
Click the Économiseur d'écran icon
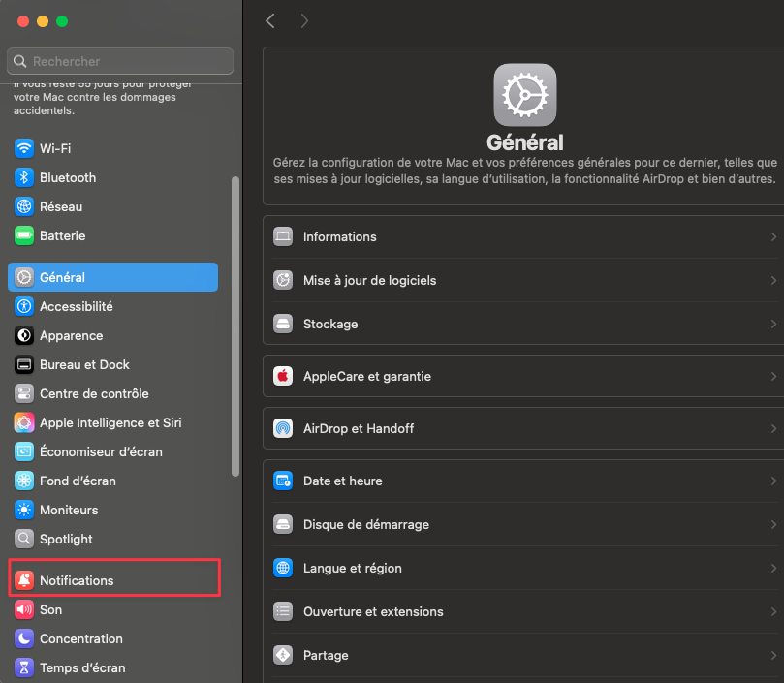coord(24,451)
